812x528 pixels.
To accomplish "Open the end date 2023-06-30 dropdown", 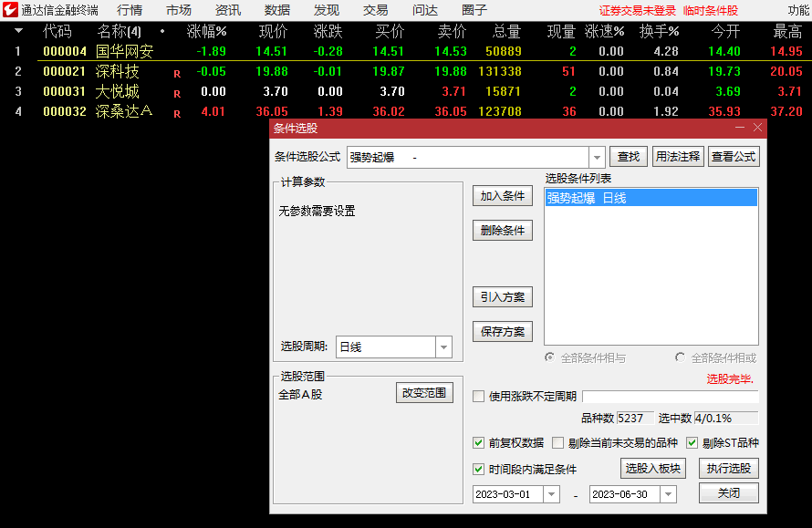I will tap(668, 494).
